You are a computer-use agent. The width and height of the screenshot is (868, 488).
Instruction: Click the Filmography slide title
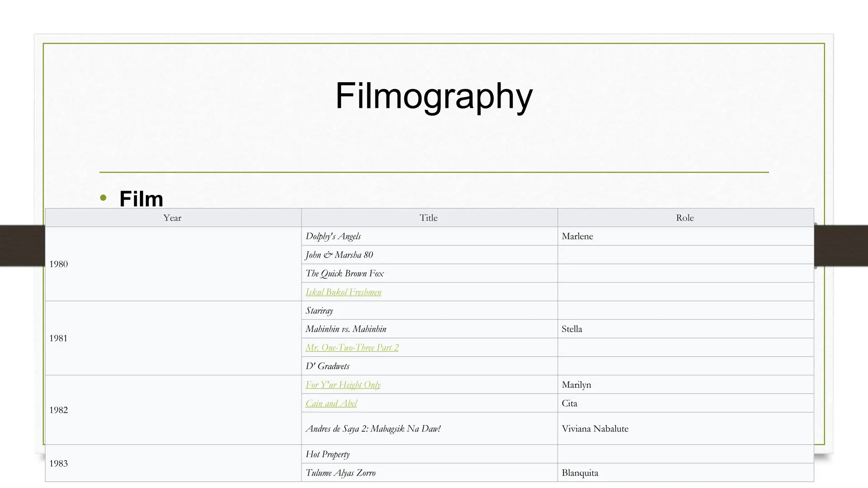click(x=434, y=96)
